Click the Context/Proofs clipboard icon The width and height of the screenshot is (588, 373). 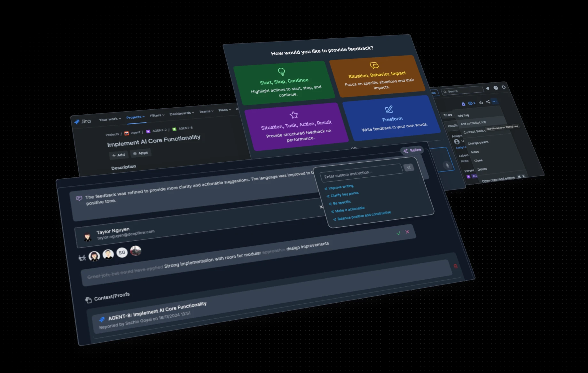(88, 299)
